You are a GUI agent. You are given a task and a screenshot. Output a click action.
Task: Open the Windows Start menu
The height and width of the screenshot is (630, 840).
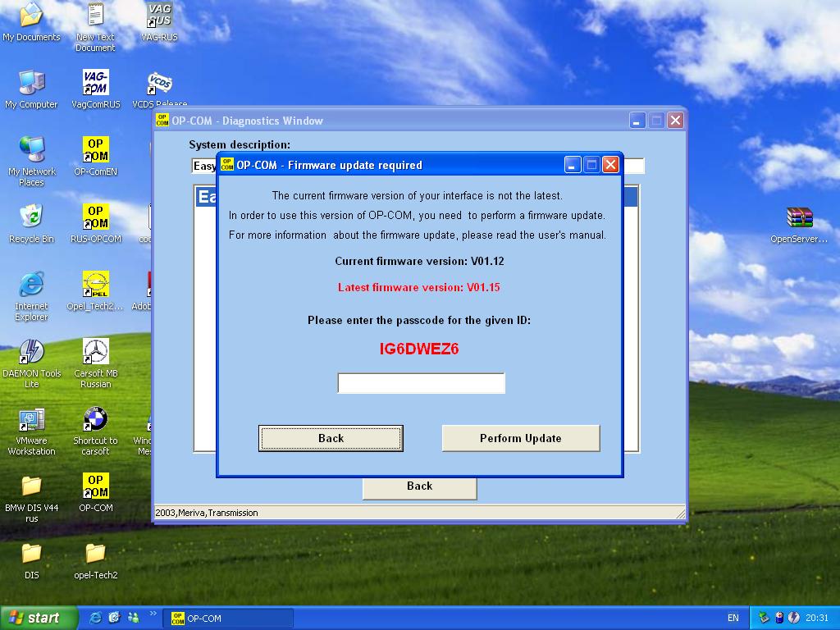click(39, 618)
